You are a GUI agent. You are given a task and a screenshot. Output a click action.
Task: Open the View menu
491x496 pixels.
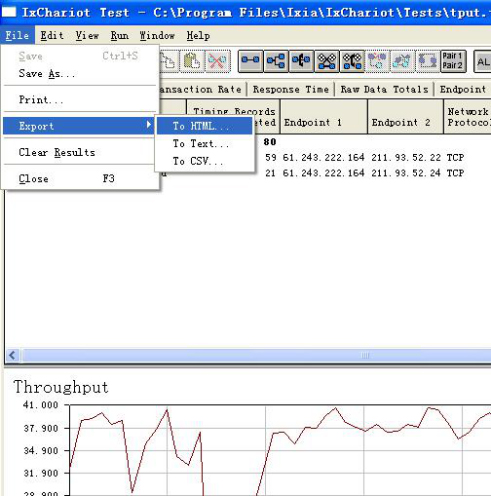pos(87,35)
